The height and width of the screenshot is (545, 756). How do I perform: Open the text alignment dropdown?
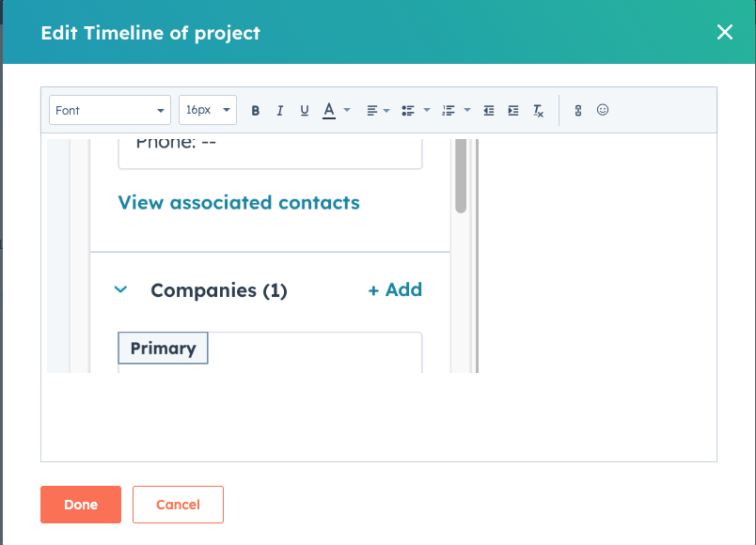[x=376, y=110]
